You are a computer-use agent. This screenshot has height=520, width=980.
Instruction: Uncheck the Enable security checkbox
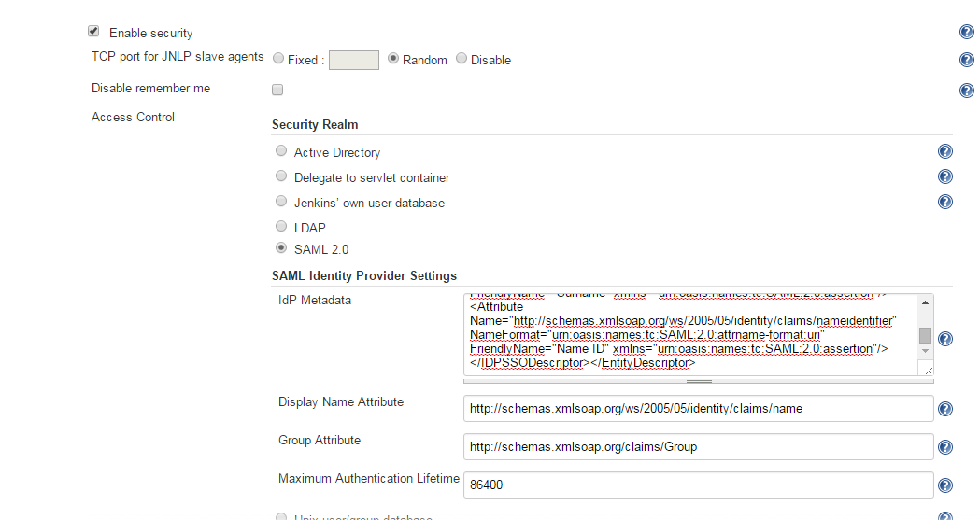tap(93, 31)
